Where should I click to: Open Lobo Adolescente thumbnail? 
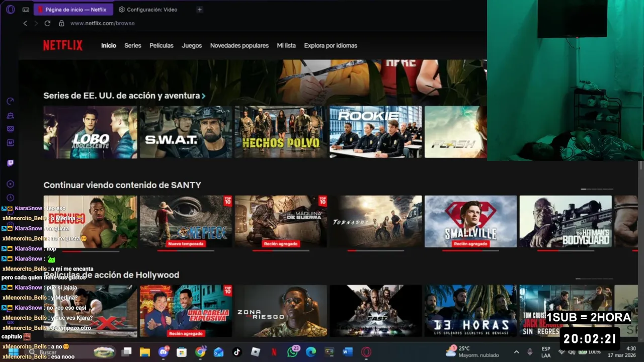90,132
